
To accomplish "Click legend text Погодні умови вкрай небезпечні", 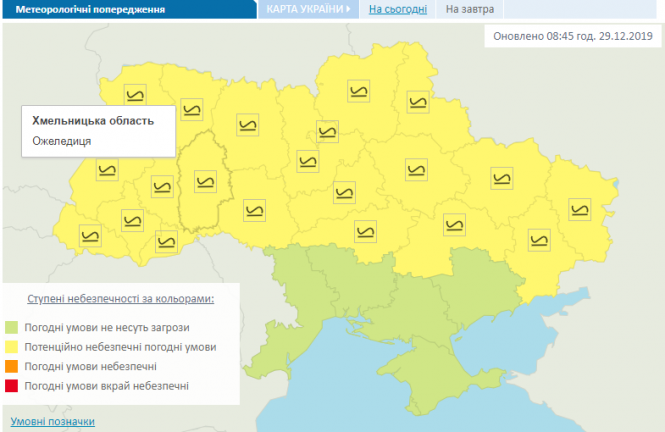I will [106, 386].
